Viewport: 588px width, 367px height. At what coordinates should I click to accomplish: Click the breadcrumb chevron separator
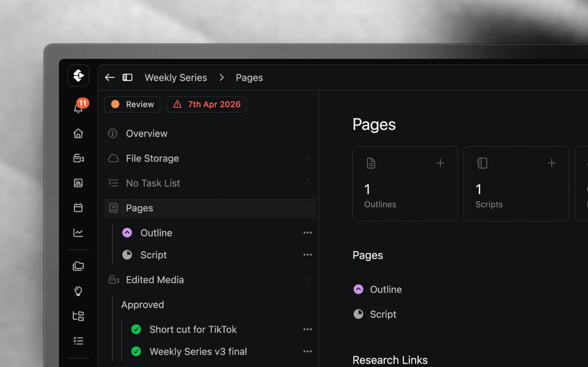click(221, 78)
